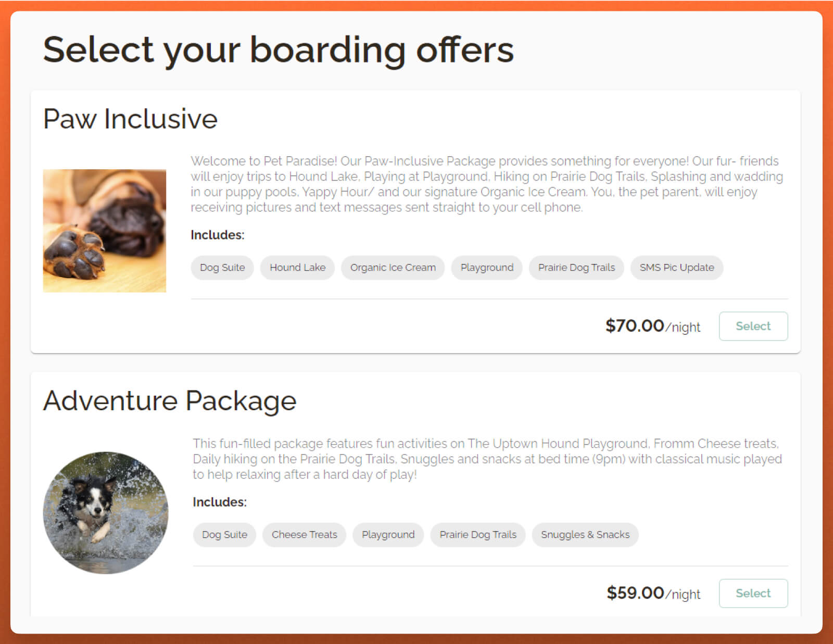Click Adventure Package's Prairie Dog Trails chip
The height and width of the screenshot is (644, 833).
pyautogui.click(x=478, y=535)
